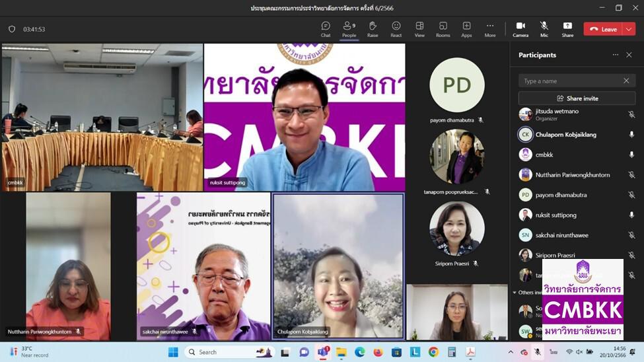Focus the Type a name field

pyautogui.click(x=577, y=81)
